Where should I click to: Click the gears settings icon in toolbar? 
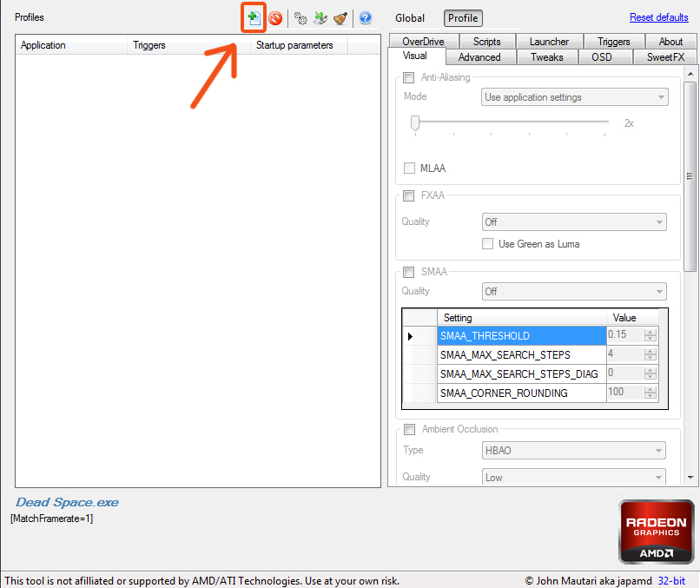[300, 17]
